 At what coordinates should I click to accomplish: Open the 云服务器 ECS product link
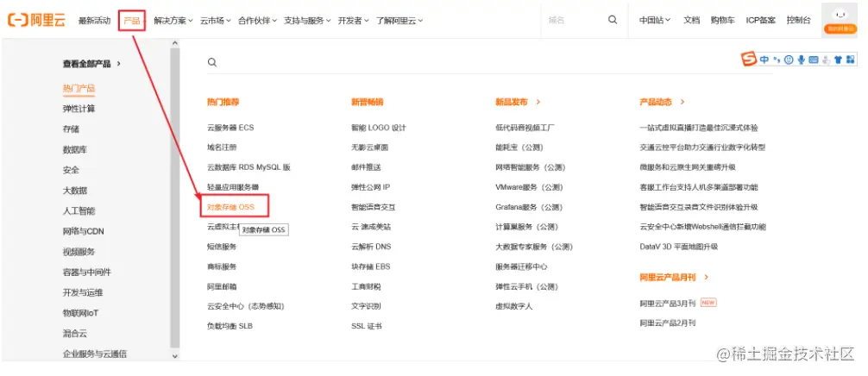(230, 127)
